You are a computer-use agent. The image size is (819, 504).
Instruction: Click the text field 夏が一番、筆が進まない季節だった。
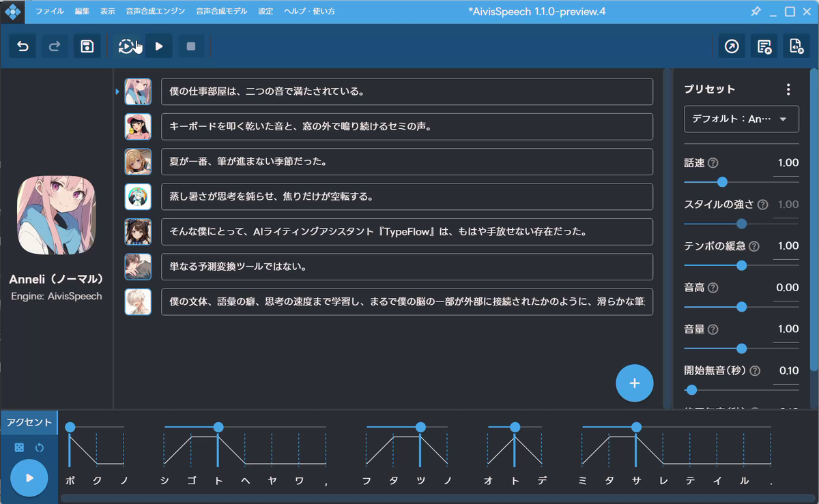(x=407, y=162)
